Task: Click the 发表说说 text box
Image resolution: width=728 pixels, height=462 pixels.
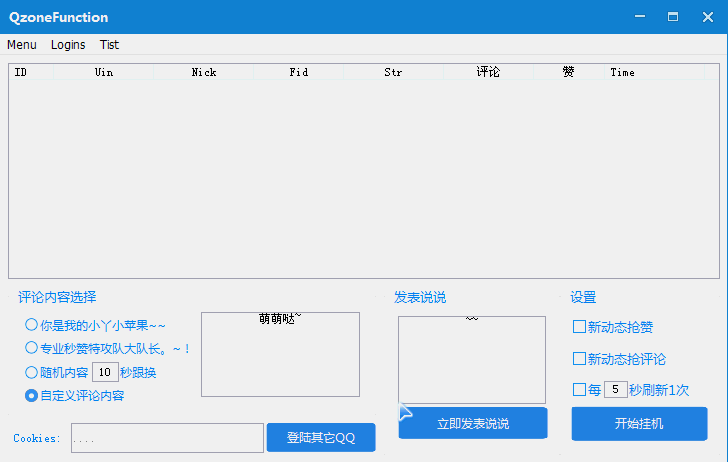Action: pos(472,360)
